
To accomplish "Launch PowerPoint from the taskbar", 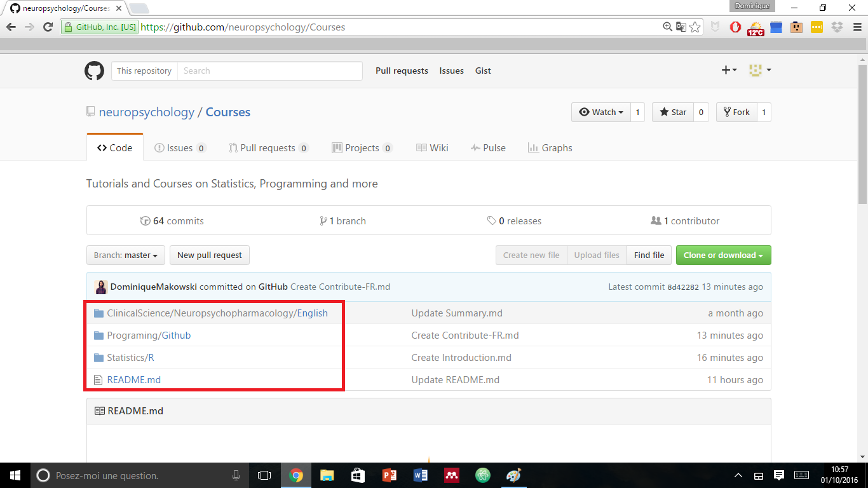I will tap(389, 475).
